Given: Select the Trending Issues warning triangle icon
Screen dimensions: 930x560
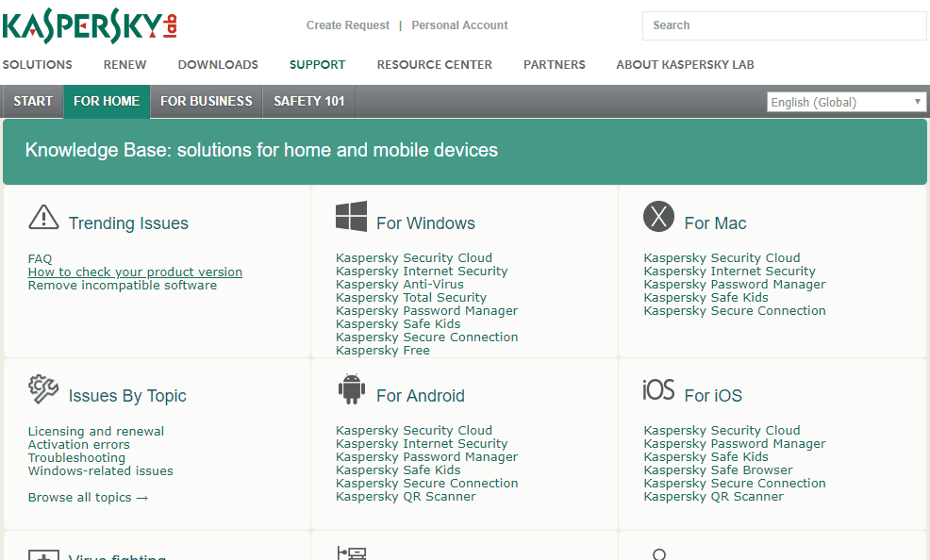Looking at the screenshot, I should (43, 217).
